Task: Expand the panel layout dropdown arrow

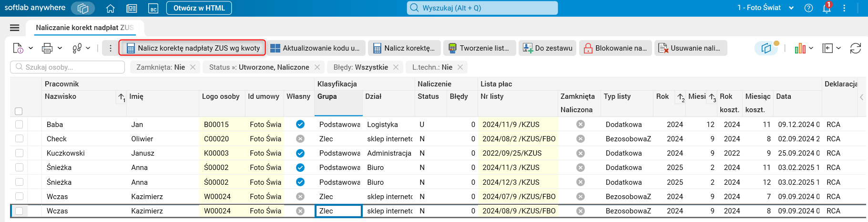Action: coord(838,48)
